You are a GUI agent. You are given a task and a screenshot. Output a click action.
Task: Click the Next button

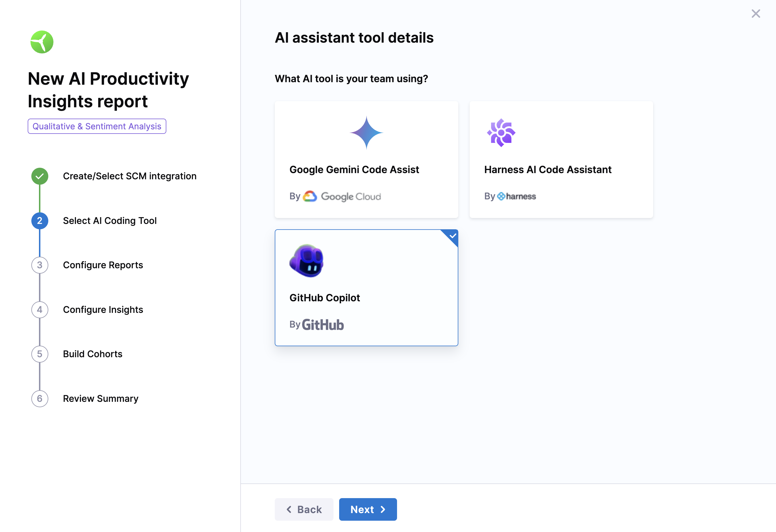(368, 509)
